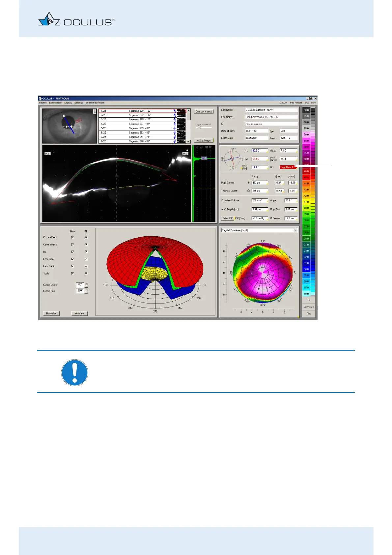
Task: Open the Examination menu
Action: tap(56, 103)
